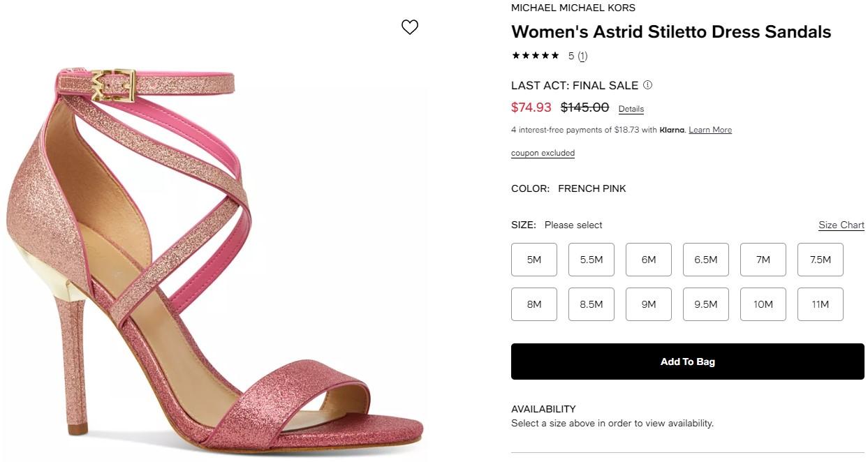This screenshot has width=868, height=462.
Task: Open the Size Chart link
Action: coord(841,225)
